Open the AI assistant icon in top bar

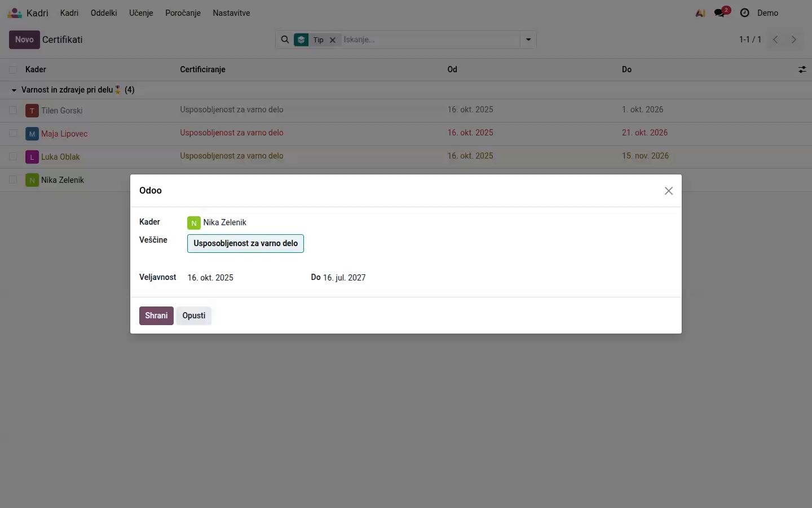click(700, 12)
